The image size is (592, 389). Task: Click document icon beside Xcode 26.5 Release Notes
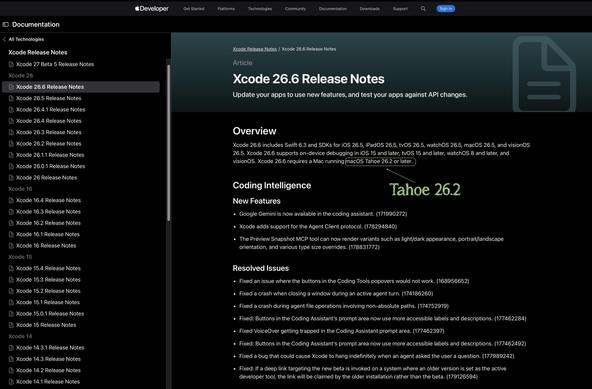[x=11, y=98]
